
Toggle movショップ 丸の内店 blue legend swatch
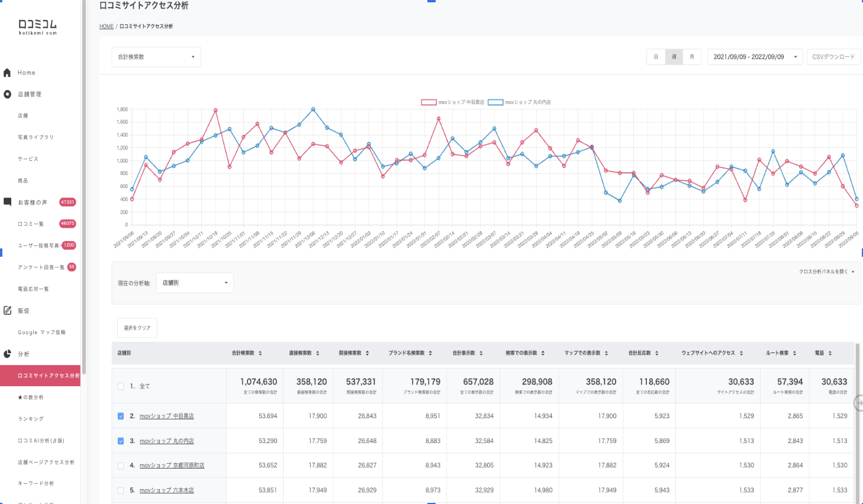click(495, 102)
